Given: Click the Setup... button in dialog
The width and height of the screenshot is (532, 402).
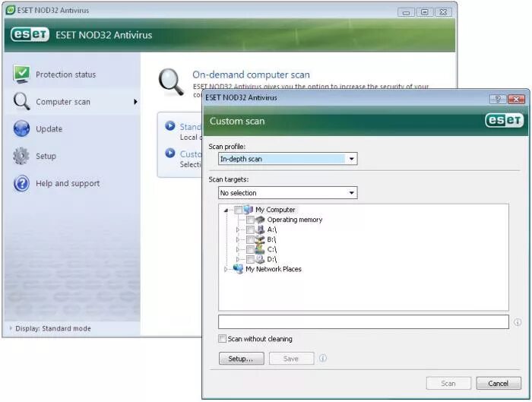Looking at the screenshot, I should coord(241,358).
